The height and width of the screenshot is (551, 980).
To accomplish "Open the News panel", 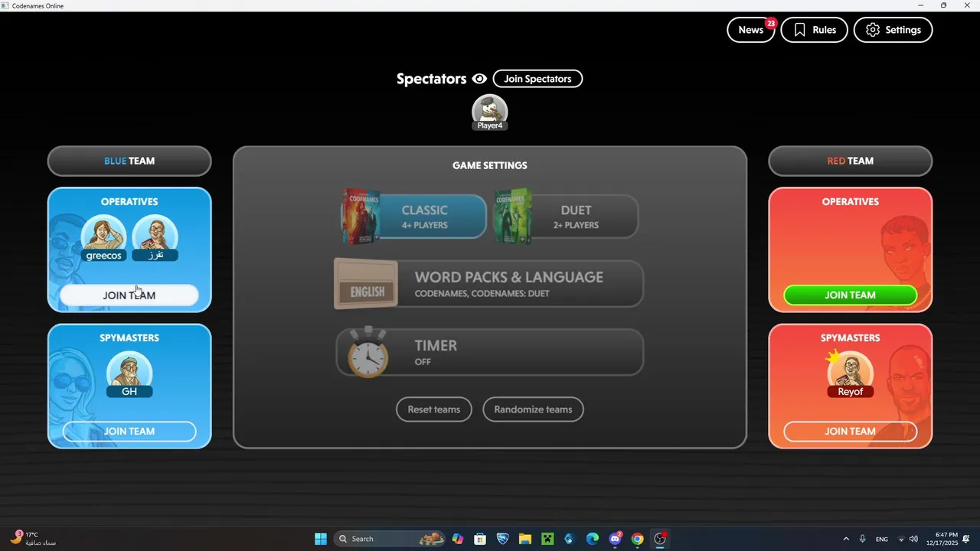I will coord(751,30).
